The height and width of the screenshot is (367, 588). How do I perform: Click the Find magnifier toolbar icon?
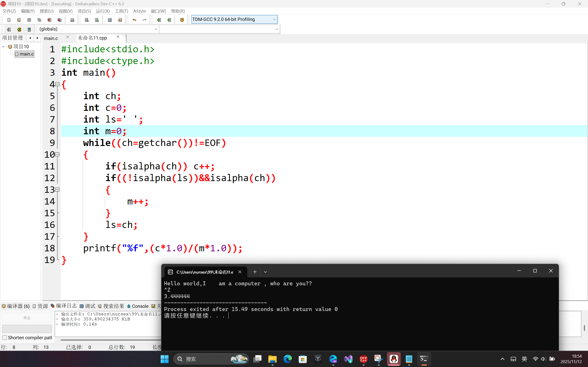click(x=87, y=20)
